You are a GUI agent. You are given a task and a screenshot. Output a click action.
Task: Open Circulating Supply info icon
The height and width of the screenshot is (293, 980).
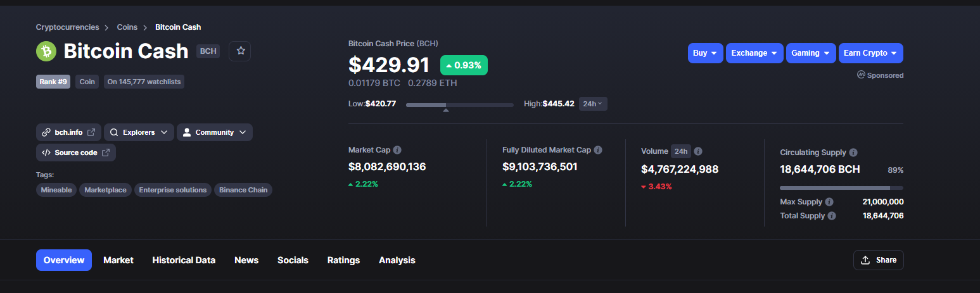(853, 153)
